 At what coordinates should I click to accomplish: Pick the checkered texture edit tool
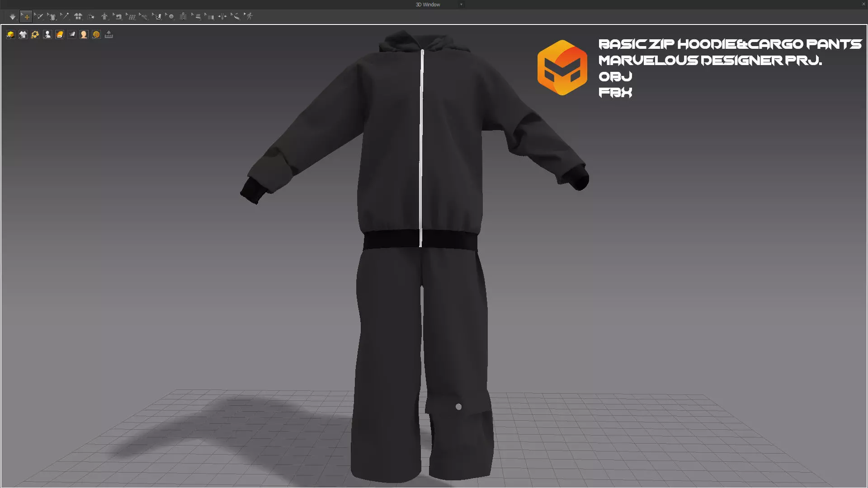pos(157,16)
